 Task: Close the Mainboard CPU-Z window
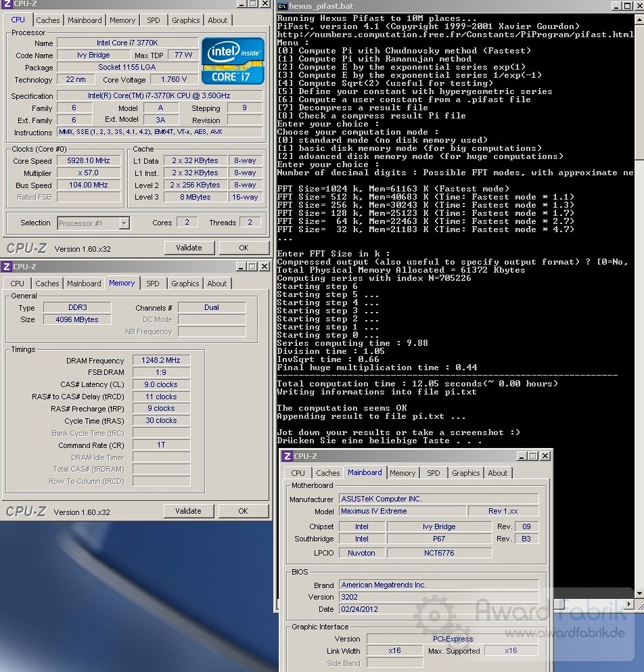545,456
